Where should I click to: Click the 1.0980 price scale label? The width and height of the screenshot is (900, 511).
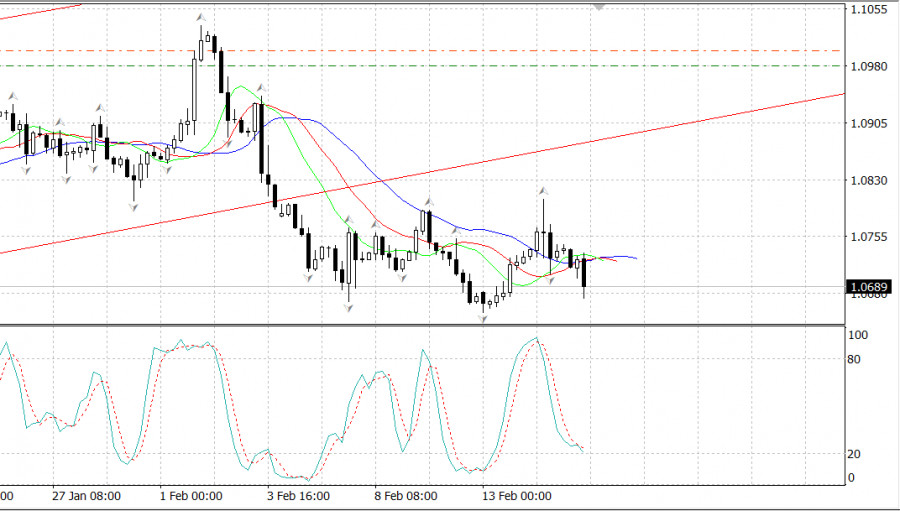(x=868, y=67)
